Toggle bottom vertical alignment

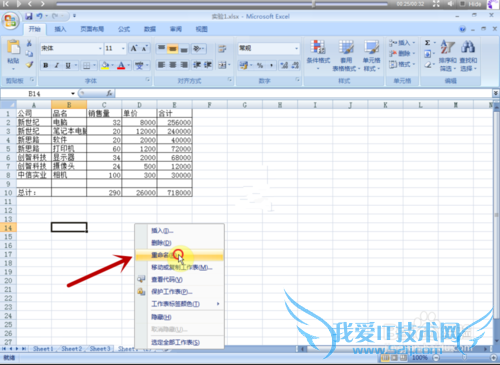[x=184, y=49]
